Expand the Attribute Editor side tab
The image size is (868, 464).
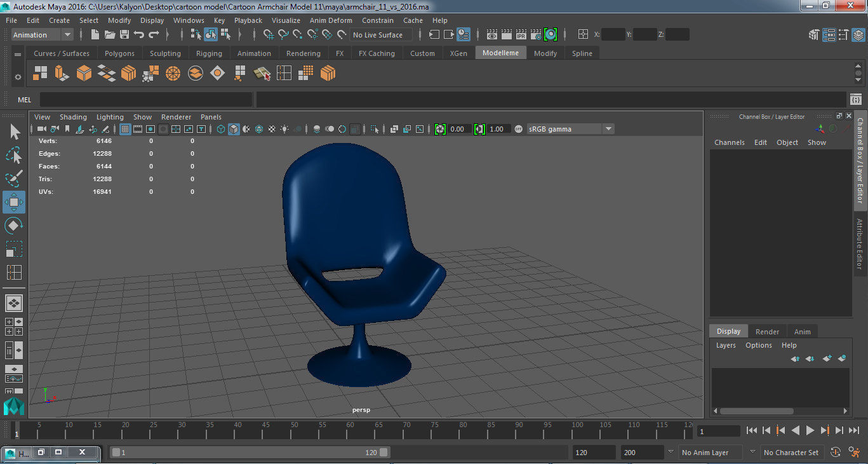coord(860,244)
